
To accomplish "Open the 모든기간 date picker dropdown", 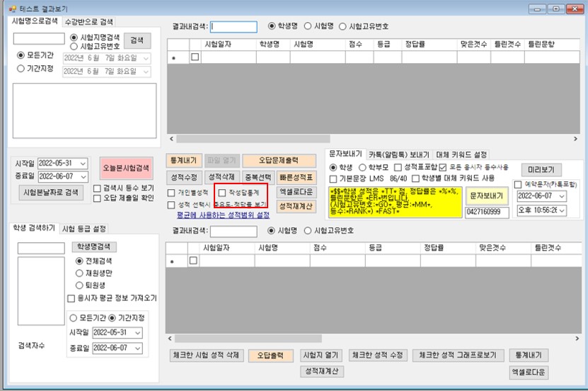I will 146,59.
